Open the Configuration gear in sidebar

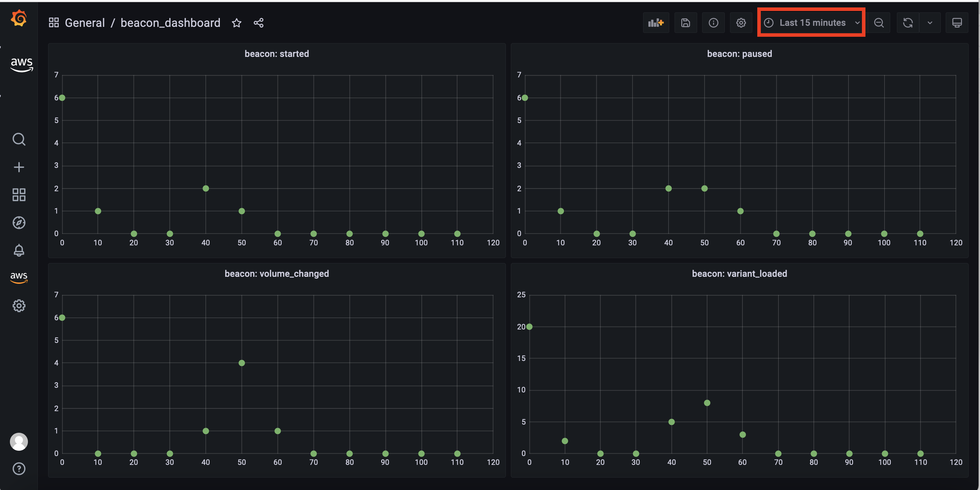[19, 305]
